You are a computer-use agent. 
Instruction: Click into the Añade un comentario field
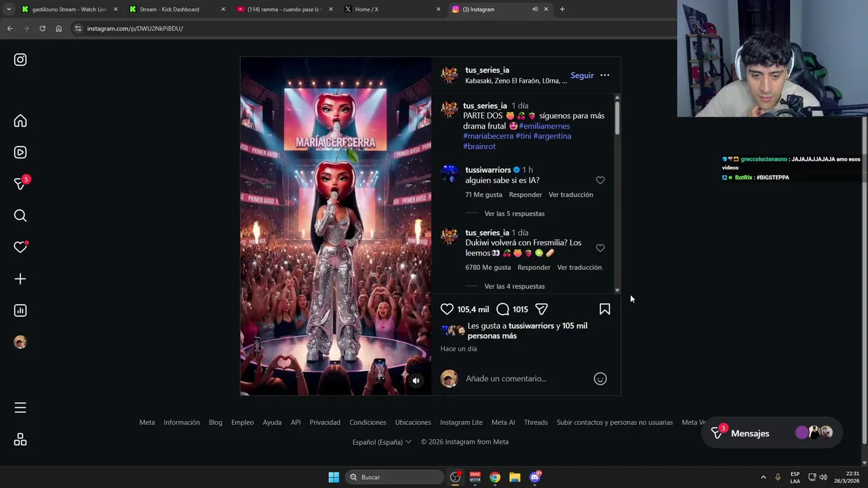click(x=526, y=379)
